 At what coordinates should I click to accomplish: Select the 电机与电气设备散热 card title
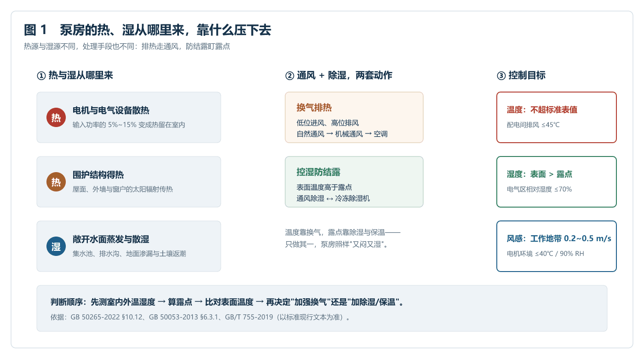pyautogui.click(x=111, y=110)
